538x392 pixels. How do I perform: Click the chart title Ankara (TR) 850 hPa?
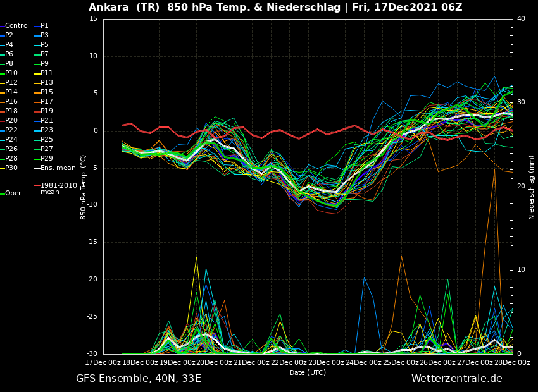(x=275, y=7)
